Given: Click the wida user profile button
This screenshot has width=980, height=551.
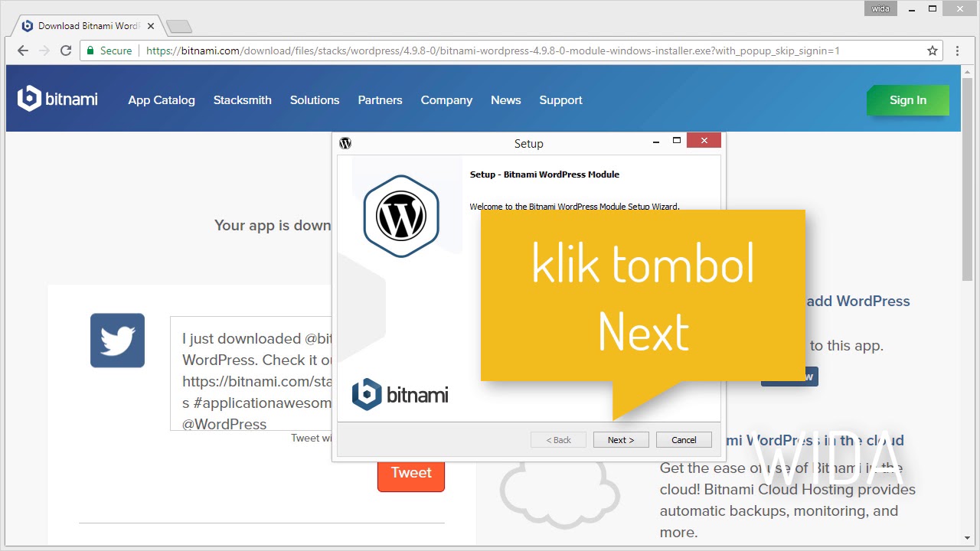Looking at the screenshot, I should point(880,8).
